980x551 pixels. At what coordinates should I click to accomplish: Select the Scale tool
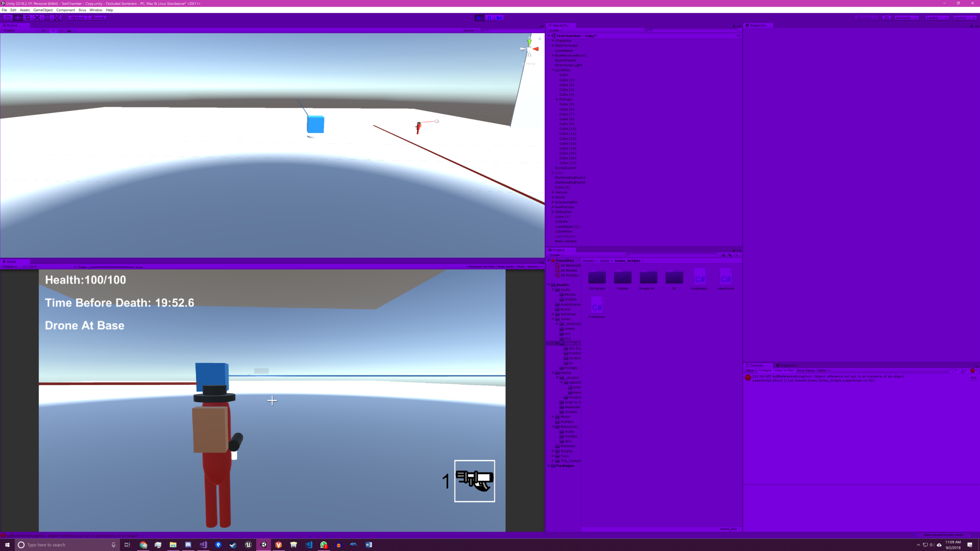tap(37, 18)
